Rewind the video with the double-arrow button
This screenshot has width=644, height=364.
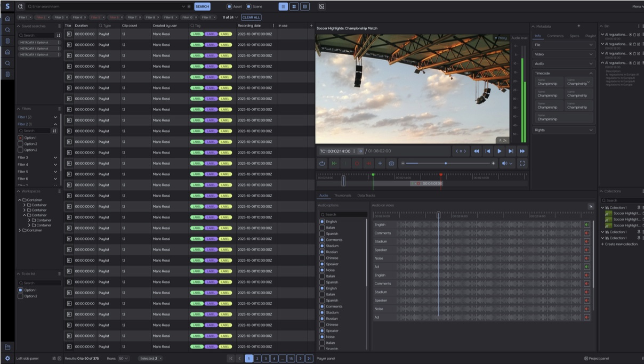tap(476, 151)
